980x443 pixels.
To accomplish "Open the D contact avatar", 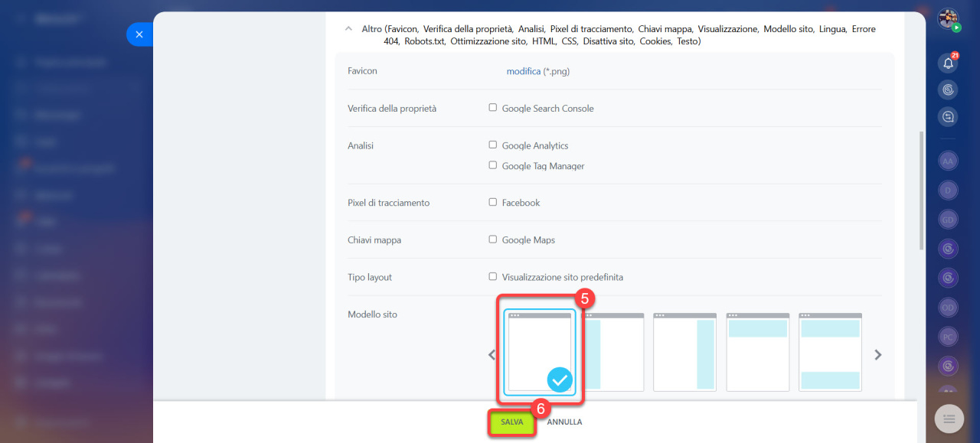I will [948, 191].
